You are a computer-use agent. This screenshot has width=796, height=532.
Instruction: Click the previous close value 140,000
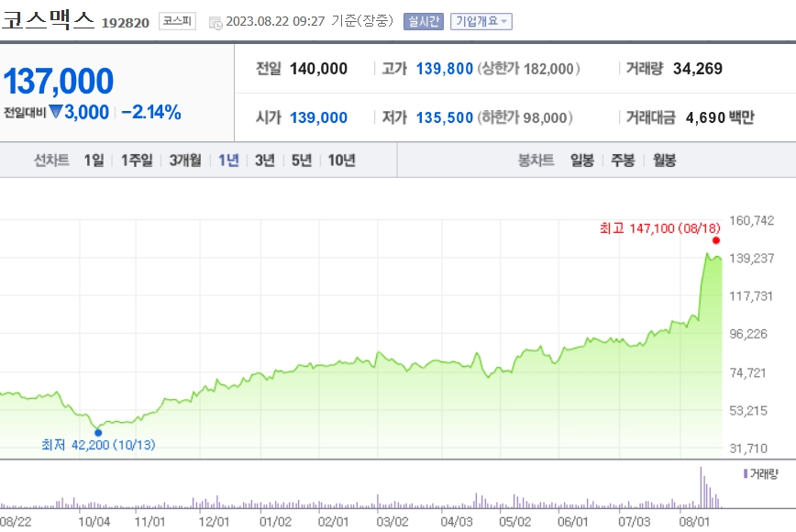point(318,69)
